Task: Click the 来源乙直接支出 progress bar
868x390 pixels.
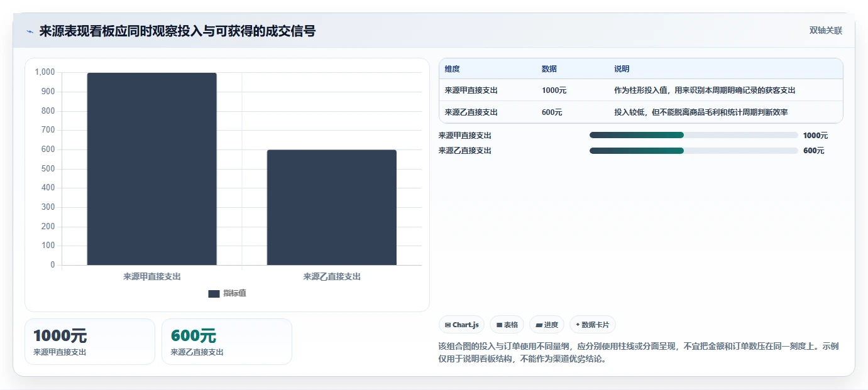Action: tap(693, 151)
